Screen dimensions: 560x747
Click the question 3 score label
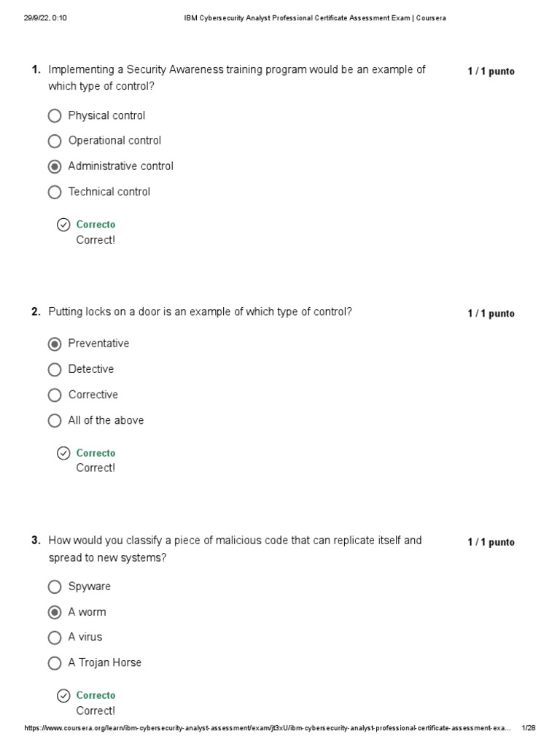491,542
